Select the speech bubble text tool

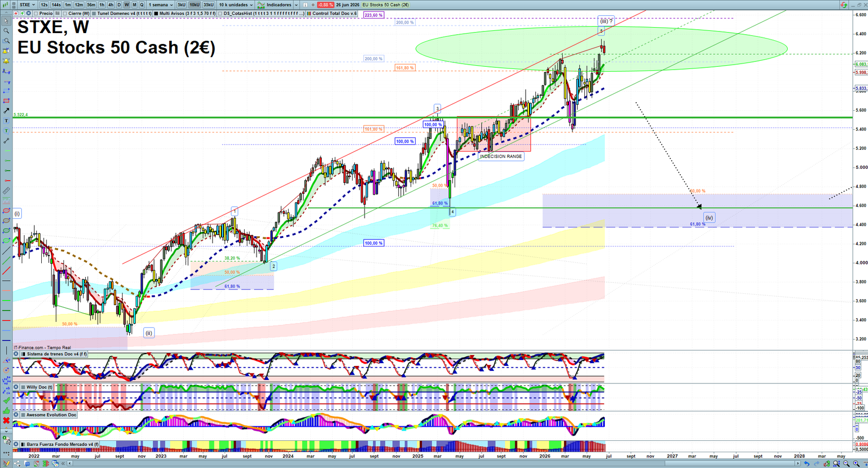[7, 131]
